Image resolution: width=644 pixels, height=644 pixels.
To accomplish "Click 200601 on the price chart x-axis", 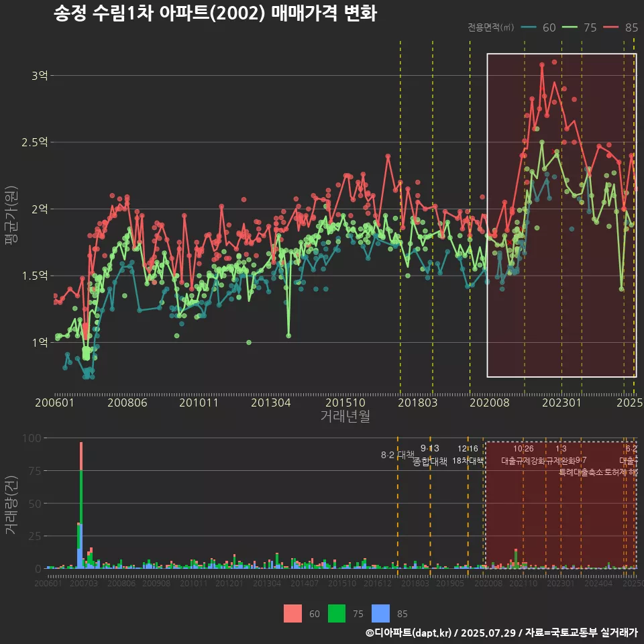I will [54, 402].
